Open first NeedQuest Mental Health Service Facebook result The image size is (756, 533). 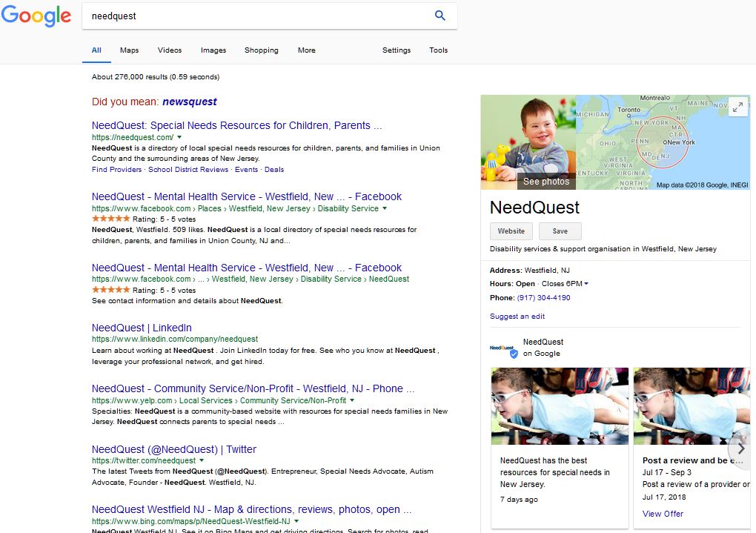pos(246,196)
